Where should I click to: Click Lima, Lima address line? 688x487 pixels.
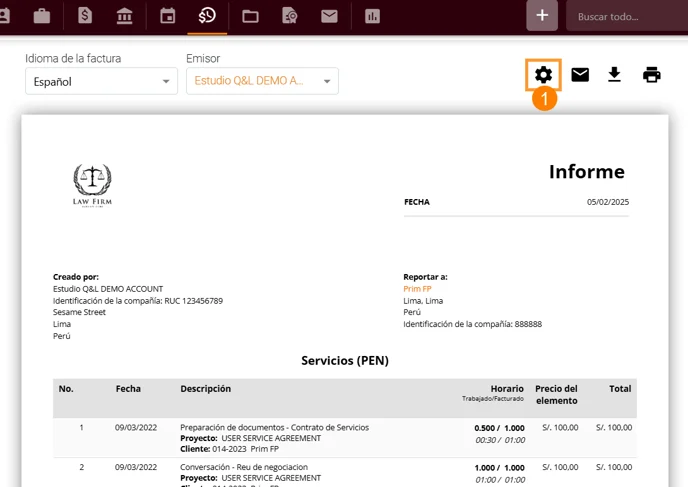(423, 301)
